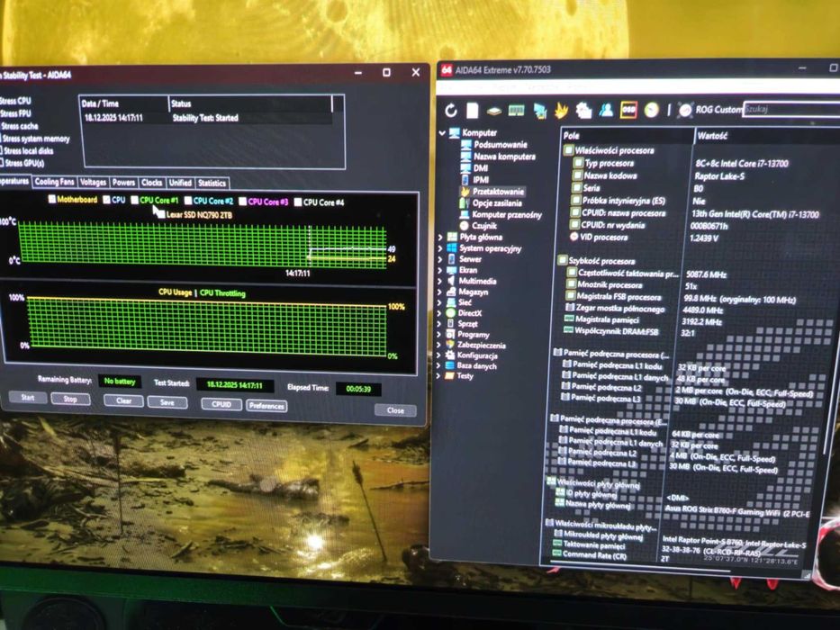Screen dimensions: 840x630
Task: Expand the Multimedia tree node
Action: click(440, 281)
